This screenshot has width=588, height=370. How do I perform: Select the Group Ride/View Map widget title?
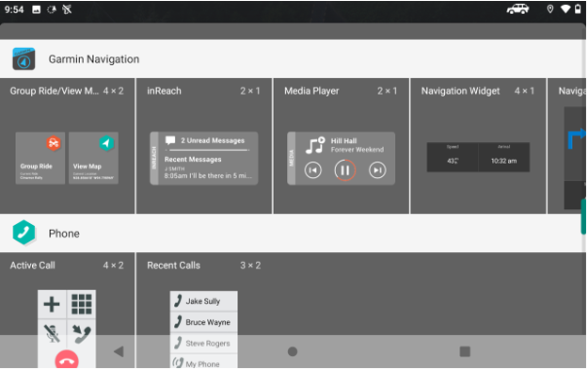(55, 91)
